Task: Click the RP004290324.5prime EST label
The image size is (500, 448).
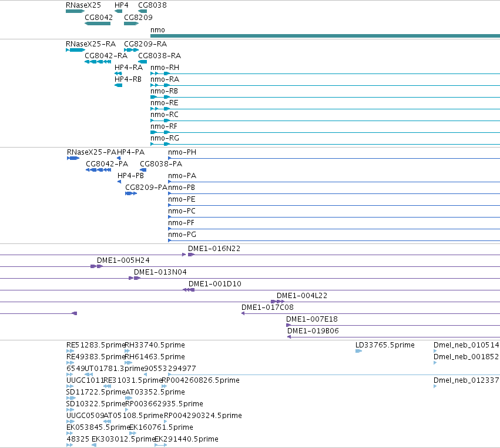Action: [203, 416]
